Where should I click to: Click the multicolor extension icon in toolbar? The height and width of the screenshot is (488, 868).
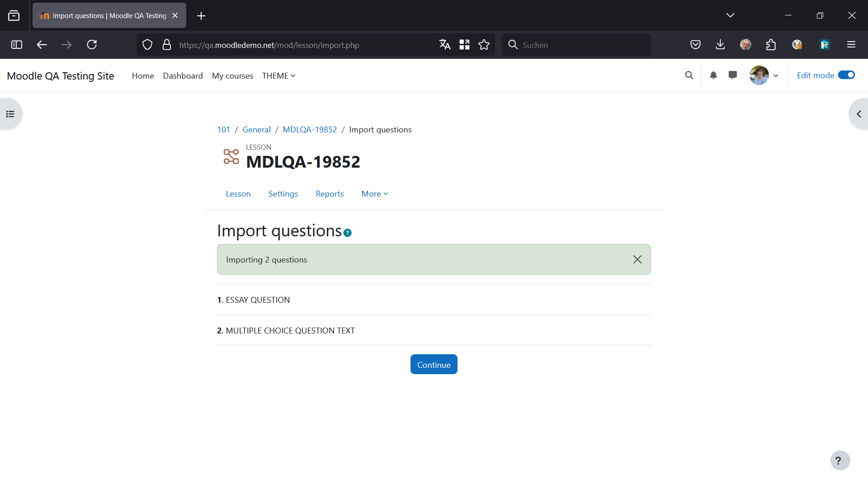[x=797, y=45]
